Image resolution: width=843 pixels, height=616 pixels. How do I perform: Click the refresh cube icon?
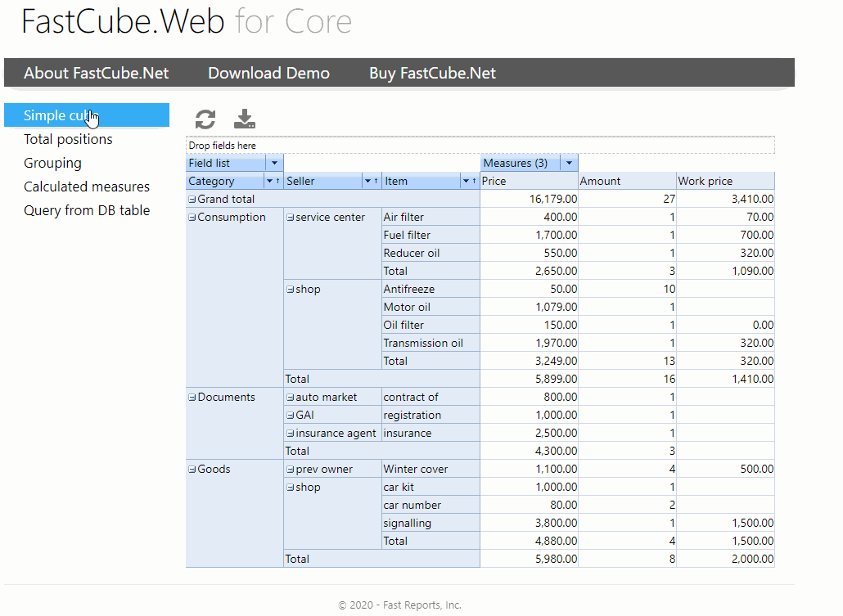205,119
